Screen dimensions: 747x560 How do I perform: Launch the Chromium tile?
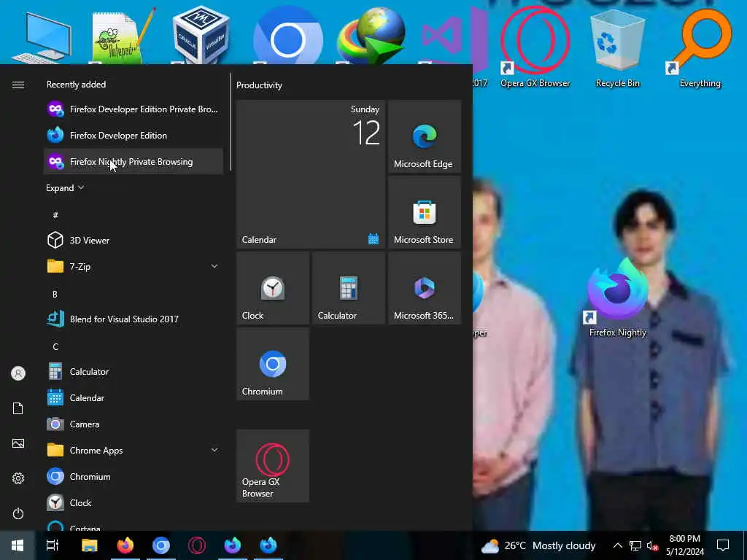point(273,364)
